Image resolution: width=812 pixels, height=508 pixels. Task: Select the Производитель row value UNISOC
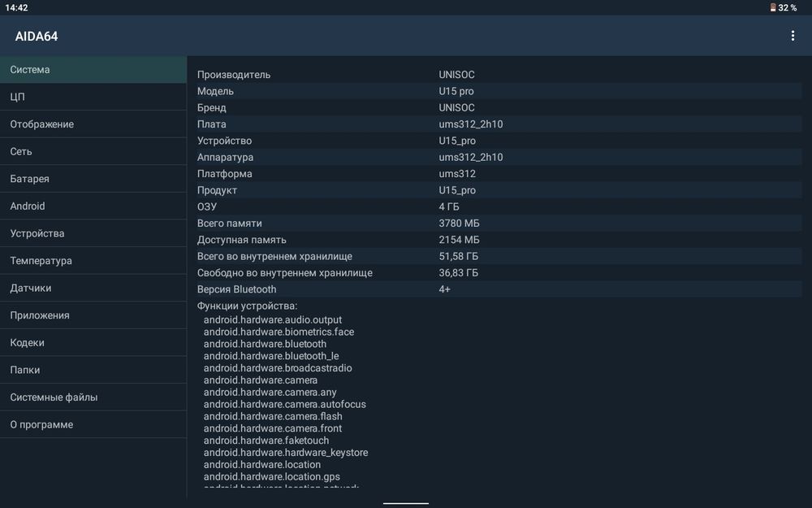[x=456, y=75]
